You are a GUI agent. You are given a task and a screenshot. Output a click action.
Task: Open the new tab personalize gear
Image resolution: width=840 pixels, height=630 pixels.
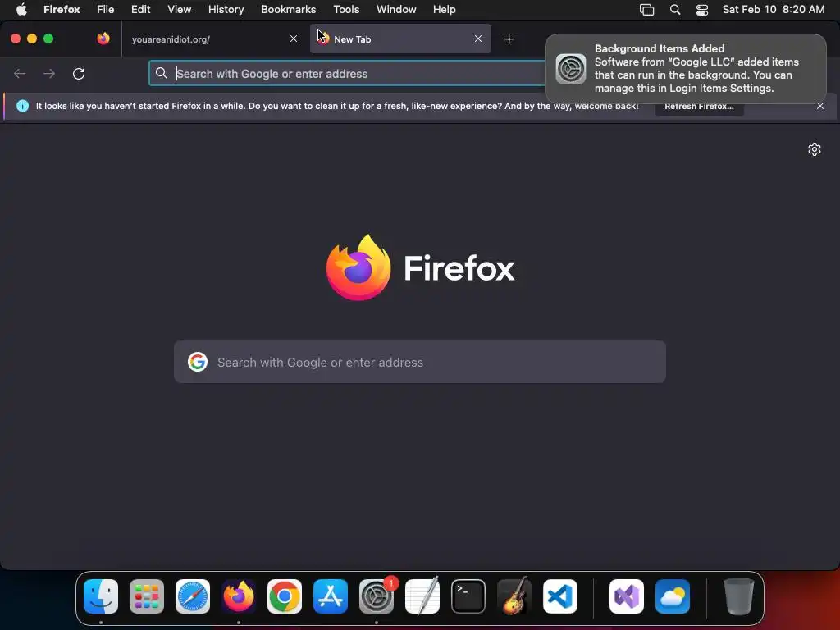click(x=815, y=149)
